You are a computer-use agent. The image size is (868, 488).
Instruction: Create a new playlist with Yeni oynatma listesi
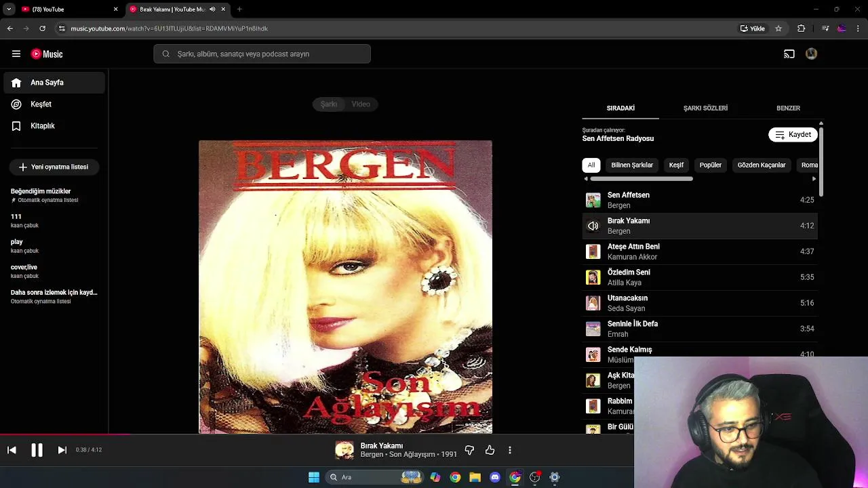54,167
